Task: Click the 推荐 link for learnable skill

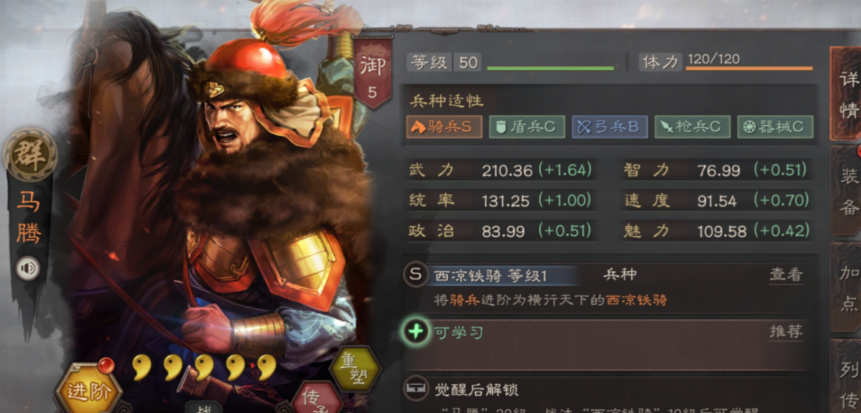Action: click(786, 332)
